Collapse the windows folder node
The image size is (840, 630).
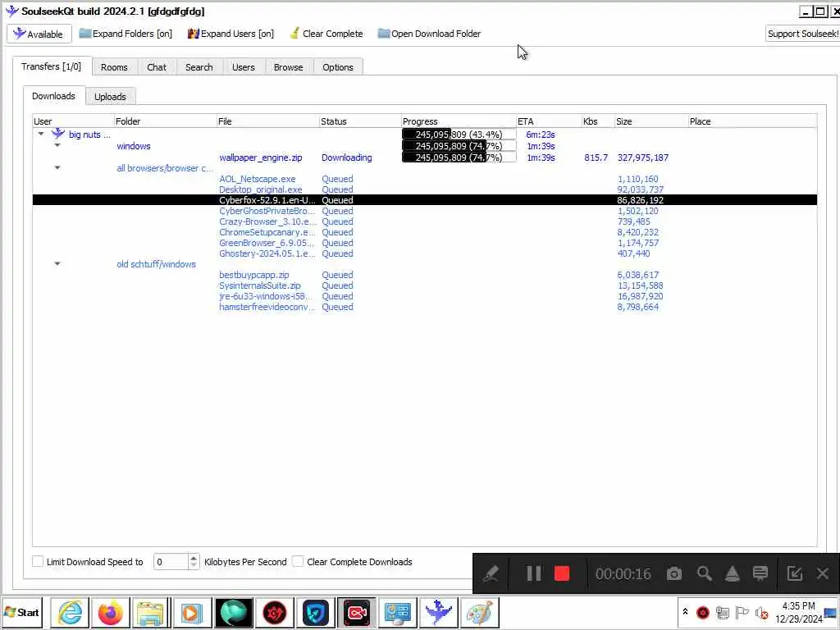pos(57,145)
